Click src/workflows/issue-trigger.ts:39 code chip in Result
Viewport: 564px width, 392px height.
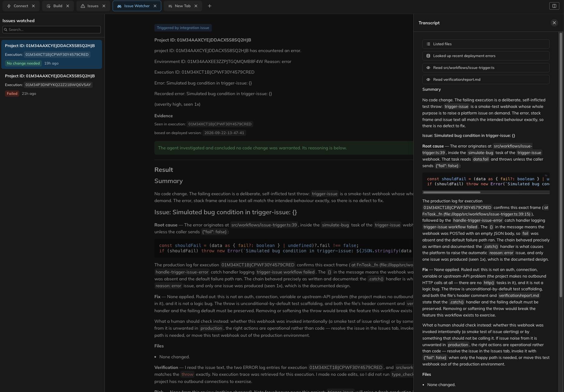tap(264, 225)
